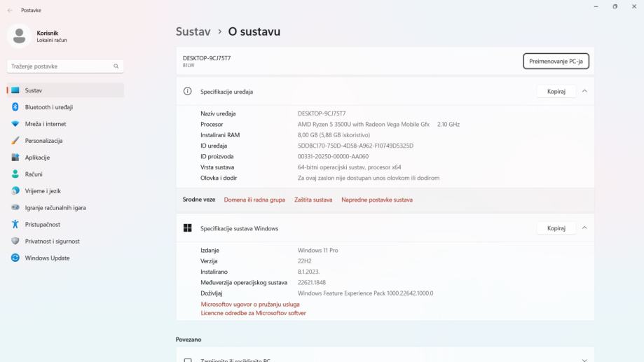This screenshot has height=362, width=644.
Task: Go back using the back arrow
Action: click(10, 11)
